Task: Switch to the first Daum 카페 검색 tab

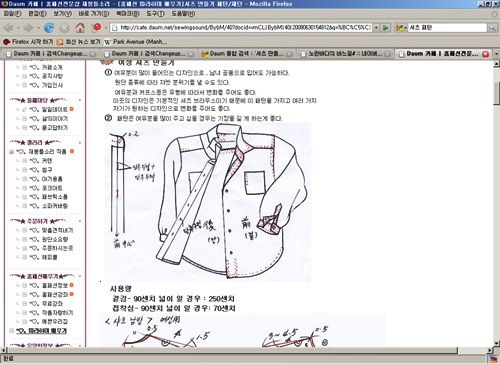Action: click(x=50, y=54)
